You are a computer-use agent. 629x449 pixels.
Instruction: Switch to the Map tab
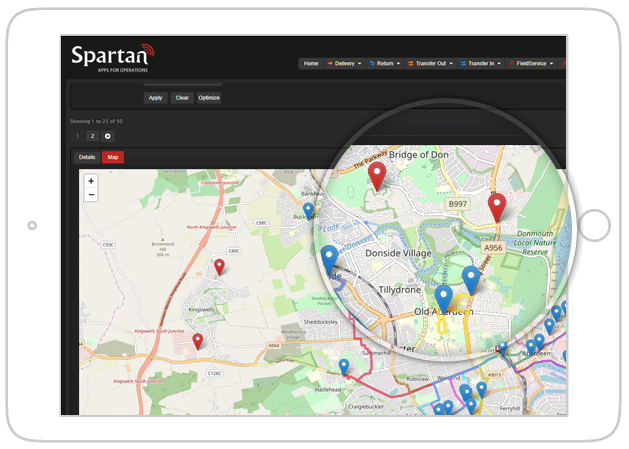pyautogui.click(x=113, y=157)
